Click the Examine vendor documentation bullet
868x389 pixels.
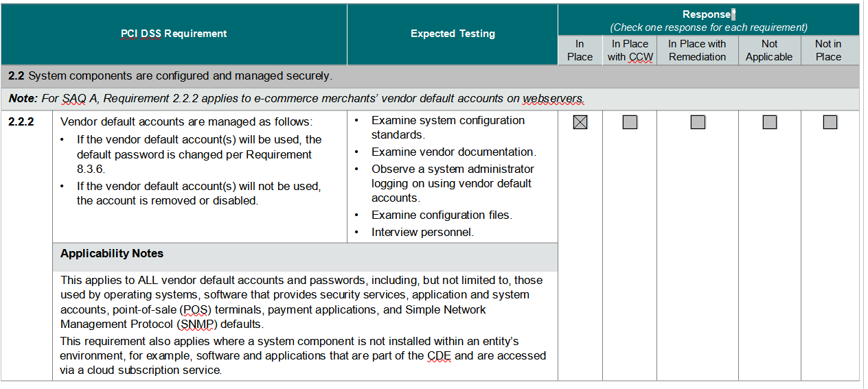click(x=453, y=152)
